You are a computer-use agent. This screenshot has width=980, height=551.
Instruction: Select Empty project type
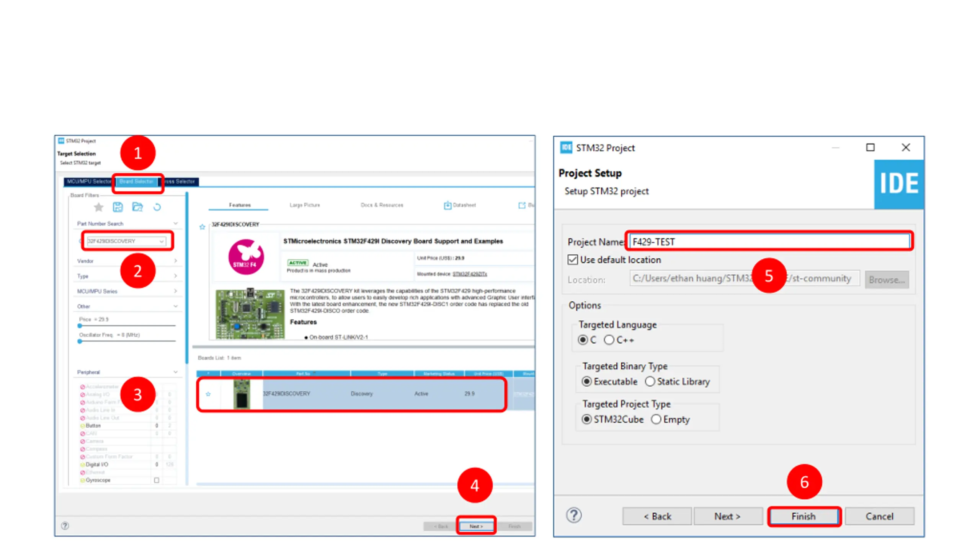tap(656, 419)
